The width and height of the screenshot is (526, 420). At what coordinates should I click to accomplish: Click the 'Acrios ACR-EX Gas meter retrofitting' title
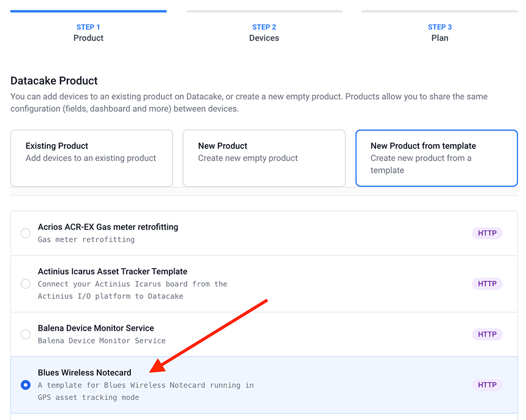[108, 227]
